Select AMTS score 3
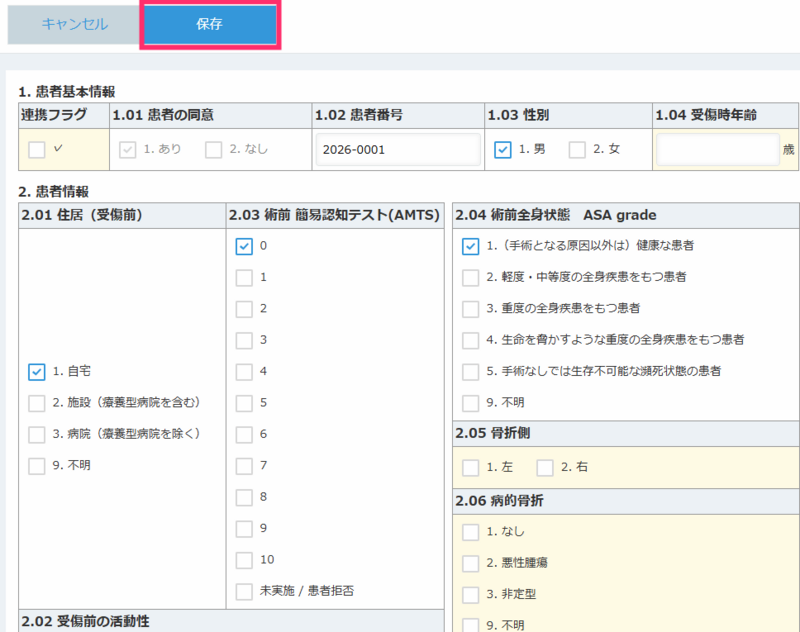The image size is (800, 632). [x=244, y=341]
